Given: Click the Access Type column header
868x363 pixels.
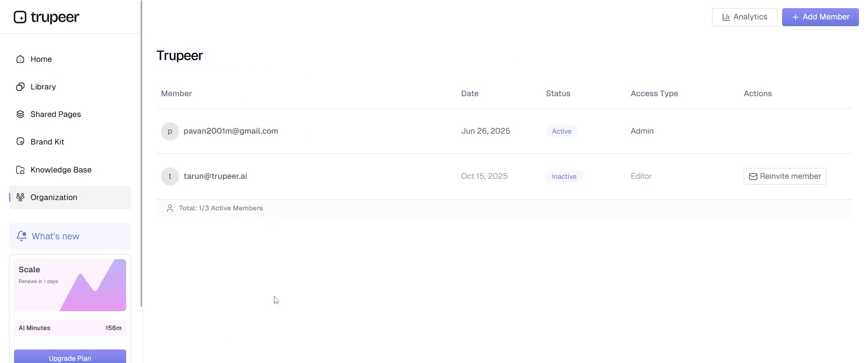Looking at the screenshot, I should 654,93.
